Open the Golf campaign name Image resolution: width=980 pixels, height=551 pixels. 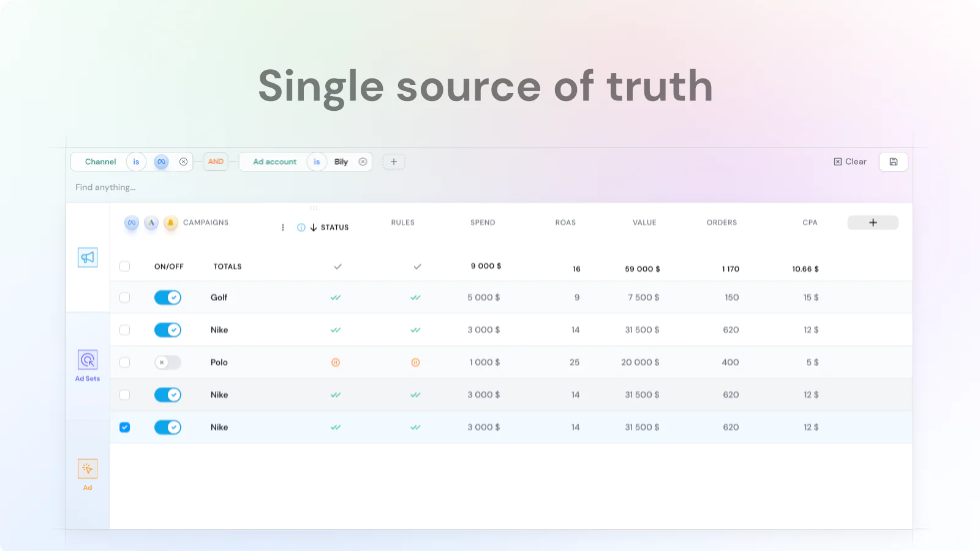coord(219,298)
